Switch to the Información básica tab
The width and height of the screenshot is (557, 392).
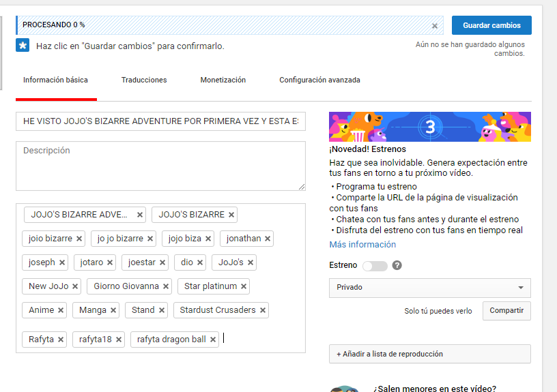[55, 80]
